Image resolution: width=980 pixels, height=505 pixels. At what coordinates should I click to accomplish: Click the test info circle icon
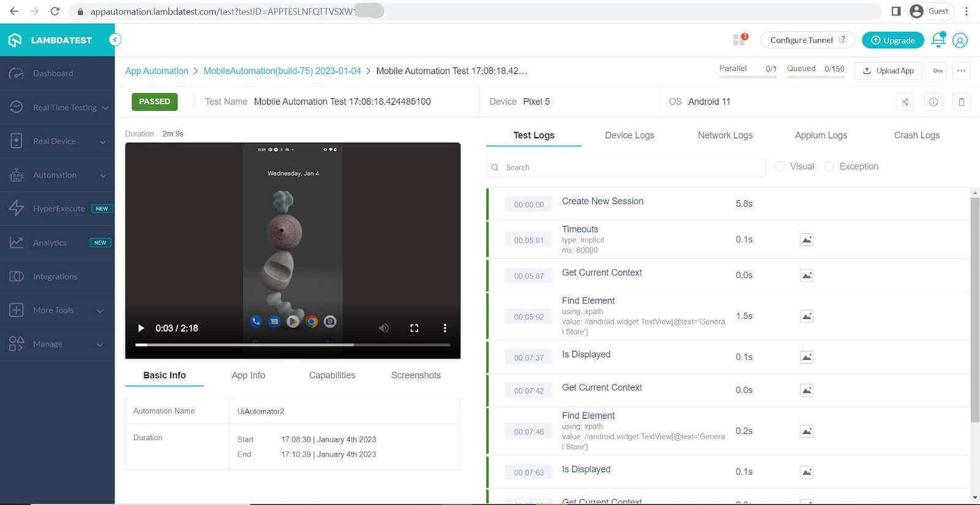coord(933,102)
